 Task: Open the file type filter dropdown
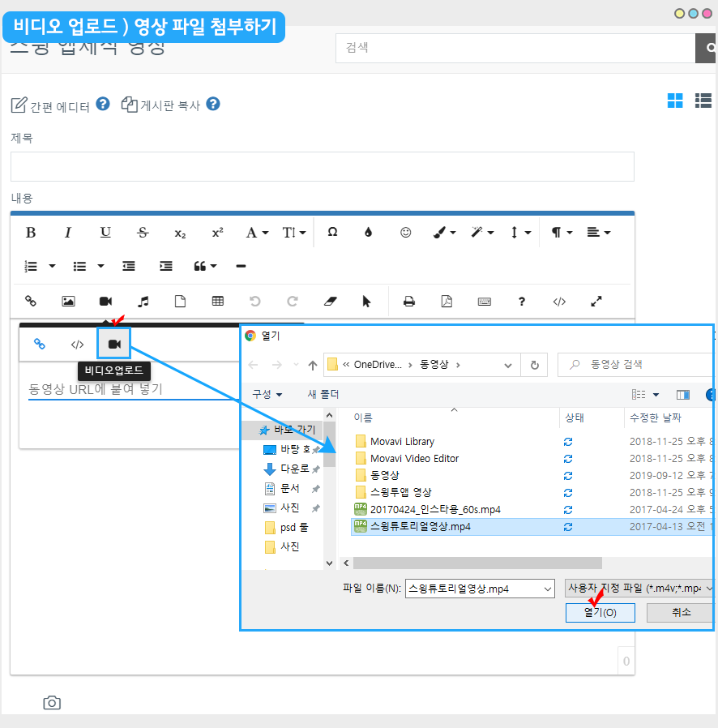pos(639,589)
